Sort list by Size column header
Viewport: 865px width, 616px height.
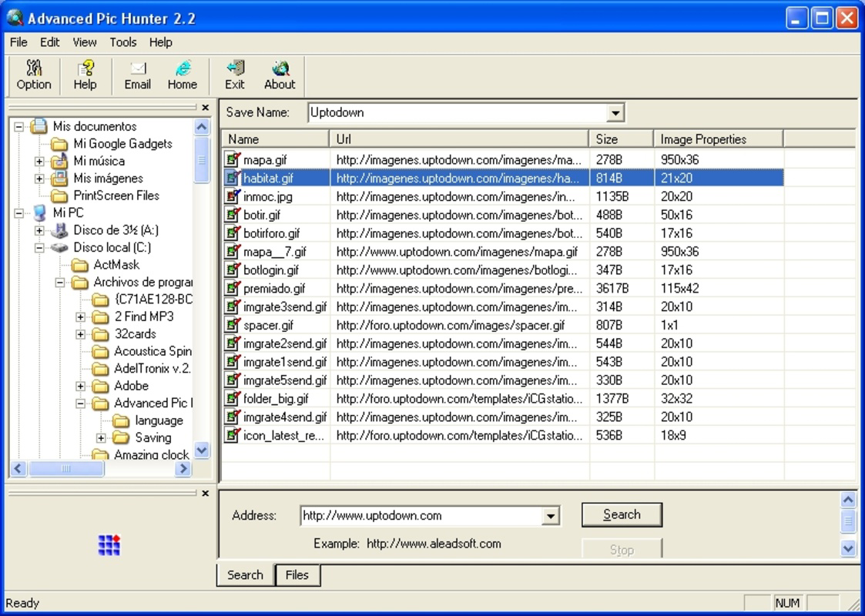pyautogui.click(x=621, y=139)
